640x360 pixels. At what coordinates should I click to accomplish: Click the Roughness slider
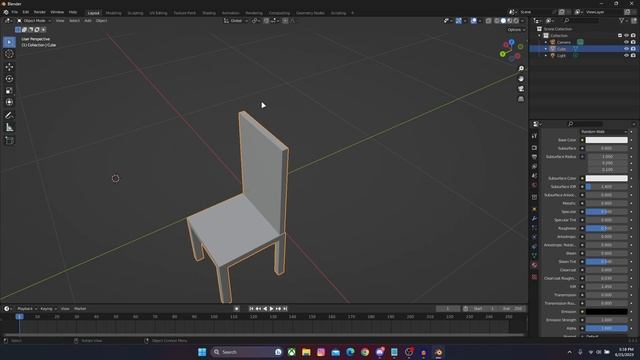(607, 229)
